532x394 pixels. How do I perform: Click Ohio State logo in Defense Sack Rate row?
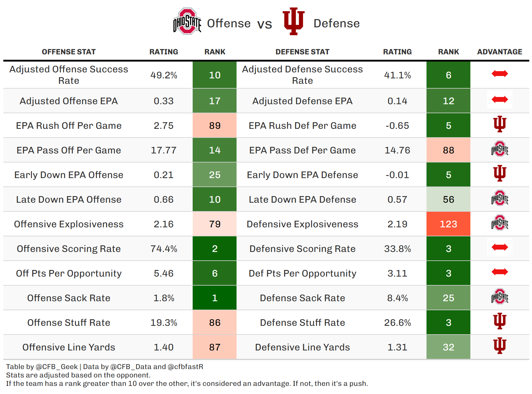coord(500,297)
